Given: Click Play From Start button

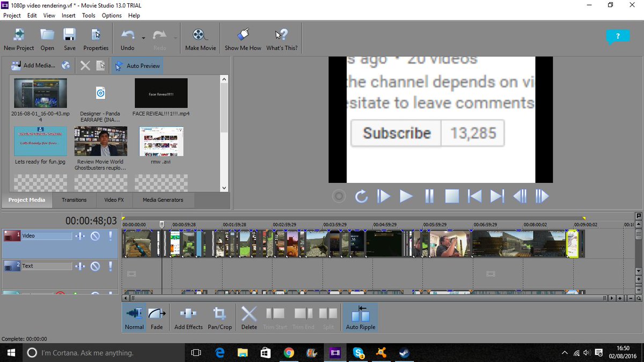Looking at the screenshot, I should click(x=384, y=196).
